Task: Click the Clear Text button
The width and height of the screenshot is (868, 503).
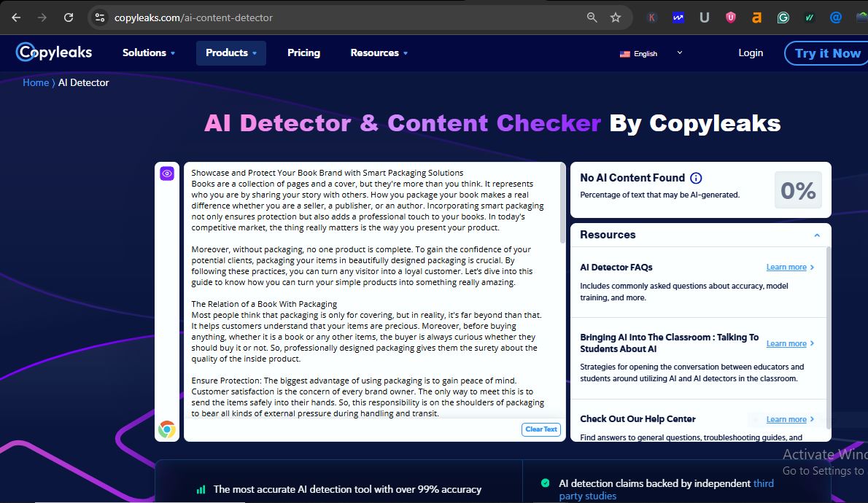Action: (x=540, y=429)
